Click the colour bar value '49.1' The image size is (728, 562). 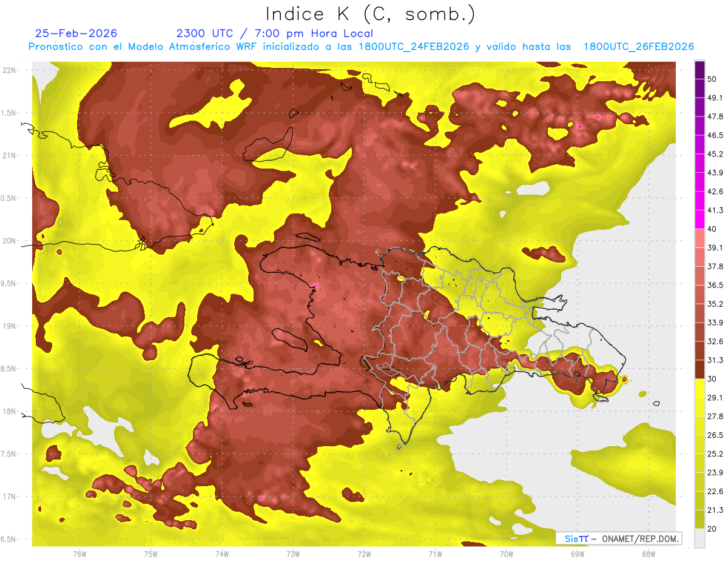coord(715,98)
